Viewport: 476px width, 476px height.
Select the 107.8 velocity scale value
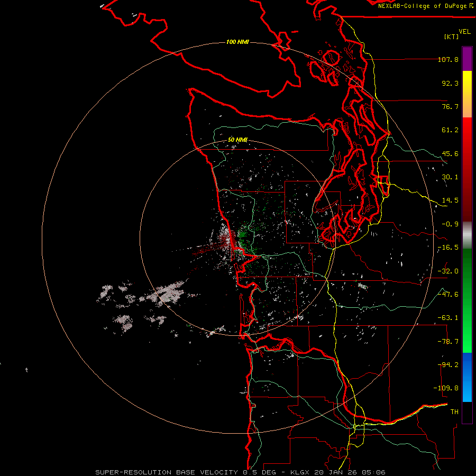(x=448, y=59)
